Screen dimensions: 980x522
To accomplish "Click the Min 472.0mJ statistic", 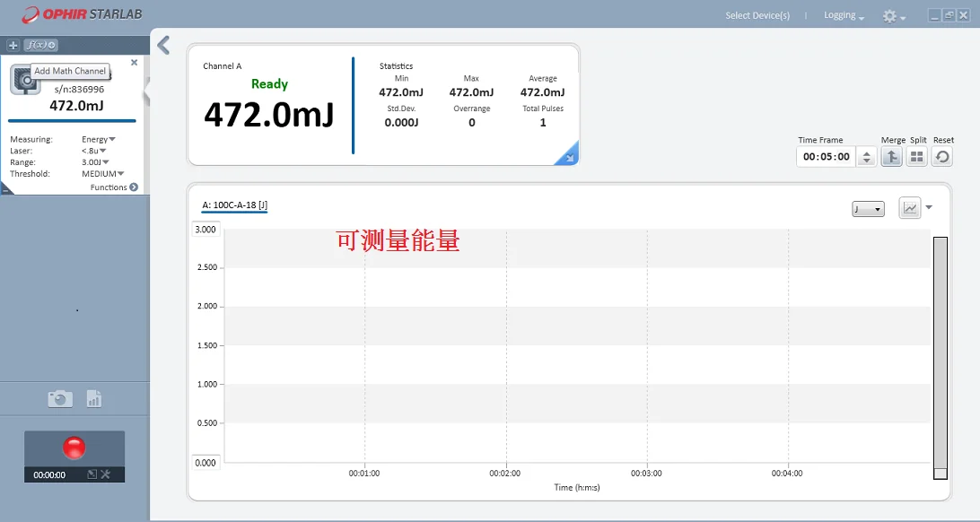I will pos(401,92).
